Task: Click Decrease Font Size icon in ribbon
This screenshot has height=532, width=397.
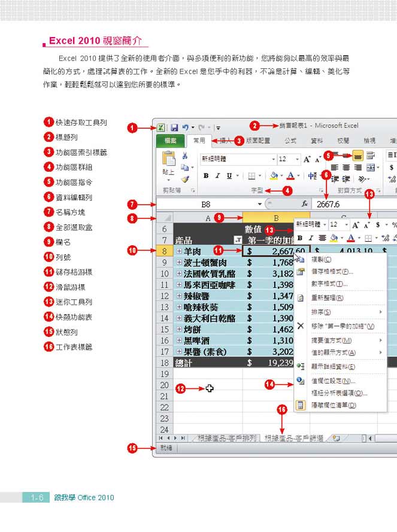Action: tap(317, 159)
